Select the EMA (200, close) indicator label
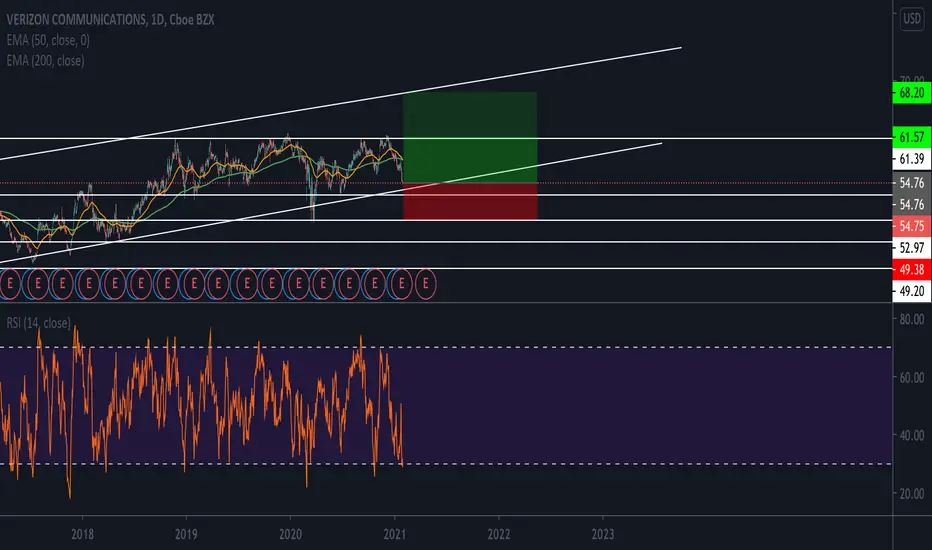The height and width of the screenshot is (550, 932). pos(45,61)
